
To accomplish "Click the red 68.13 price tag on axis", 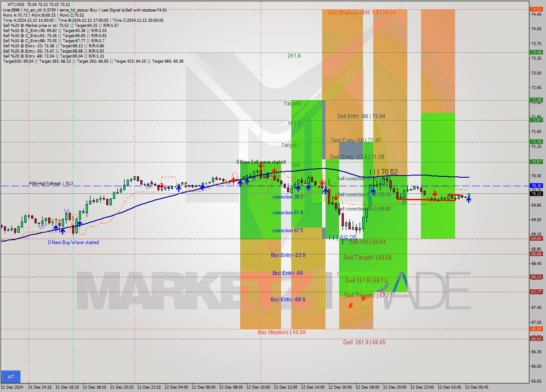I will pyautogui.click(x=536, y=277).
